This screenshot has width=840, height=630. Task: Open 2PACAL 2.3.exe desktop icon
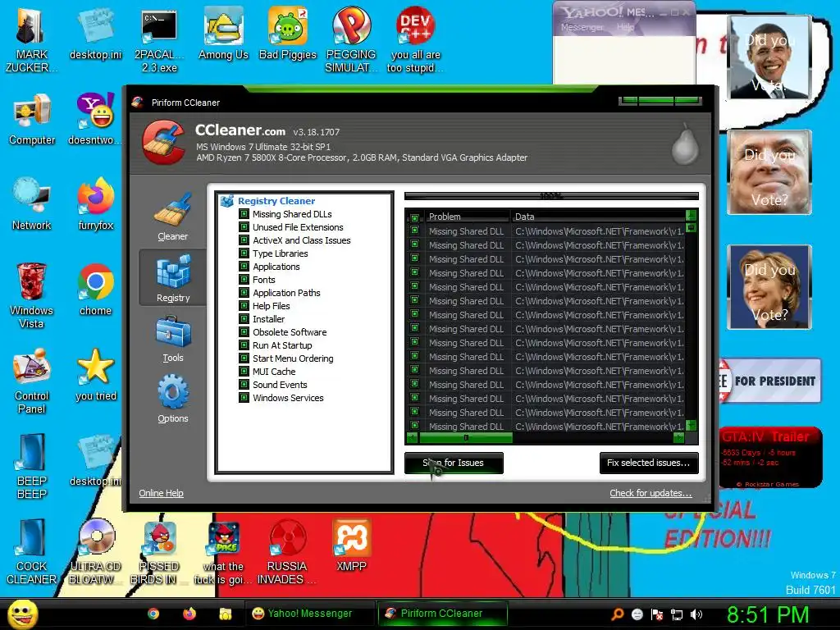tap(159, 41)
